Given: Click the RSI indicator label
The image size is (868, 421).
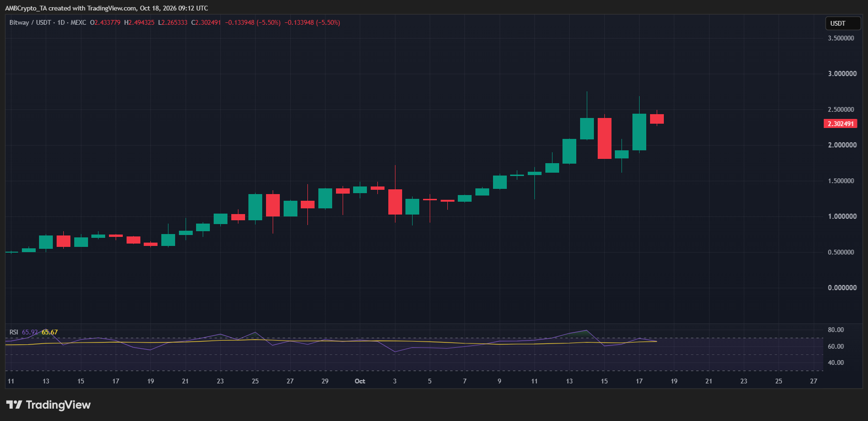Looking at the screenshot, I should tap(14, 332).
